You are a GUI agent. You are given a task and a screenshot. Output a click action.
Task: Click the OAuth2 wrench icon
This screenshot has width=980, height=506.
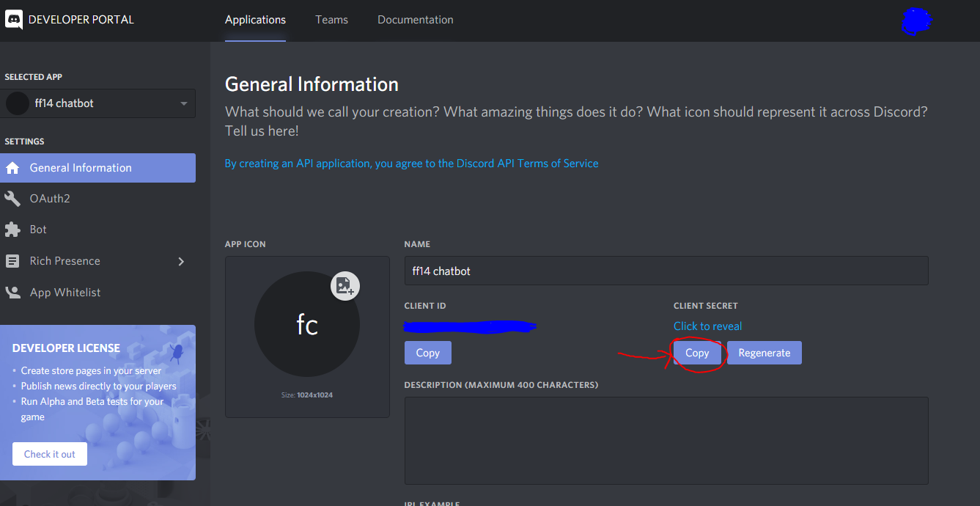[12, 199]
